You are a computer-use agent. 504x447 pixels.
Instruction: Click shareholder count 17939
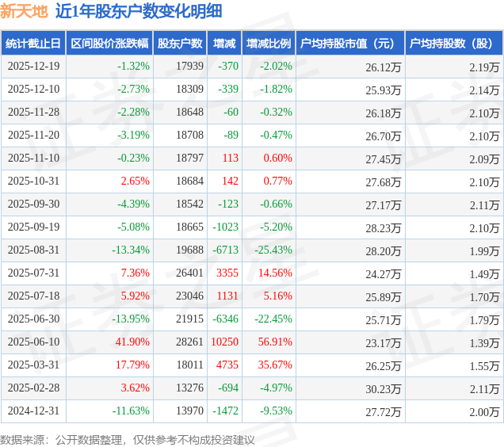190,67
